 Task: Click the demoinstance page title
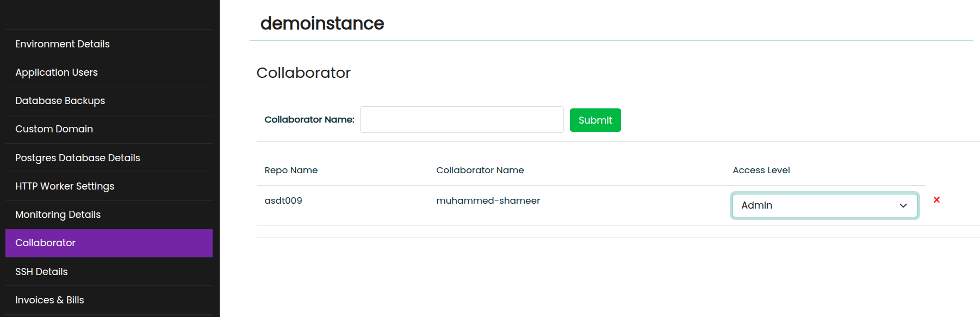(x=322, y=23)
